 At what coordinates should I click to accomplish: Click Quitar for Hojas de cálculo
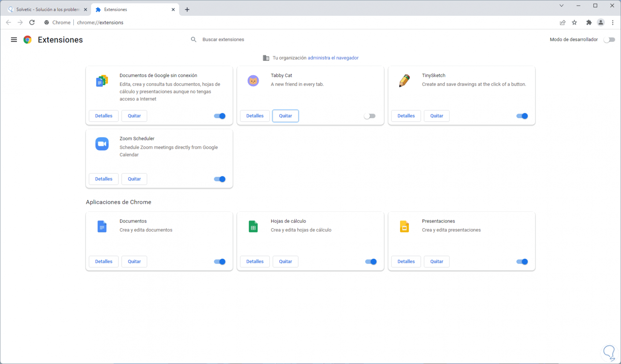[286, 262]
